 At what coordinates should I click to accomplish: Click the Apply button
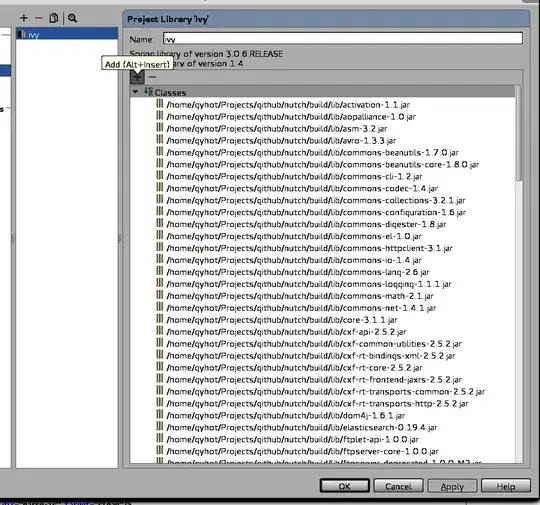452,486
